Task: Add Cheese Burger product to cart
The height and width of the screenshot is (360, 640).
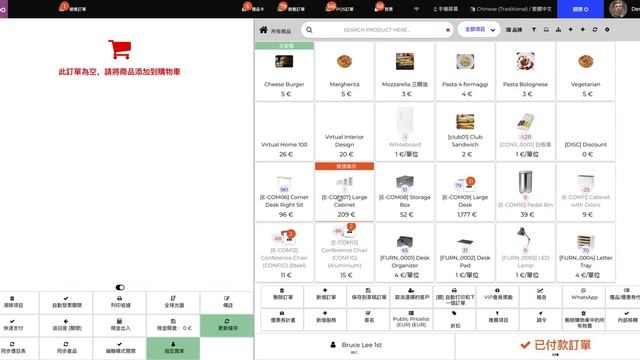Action: tap(284, 71)
